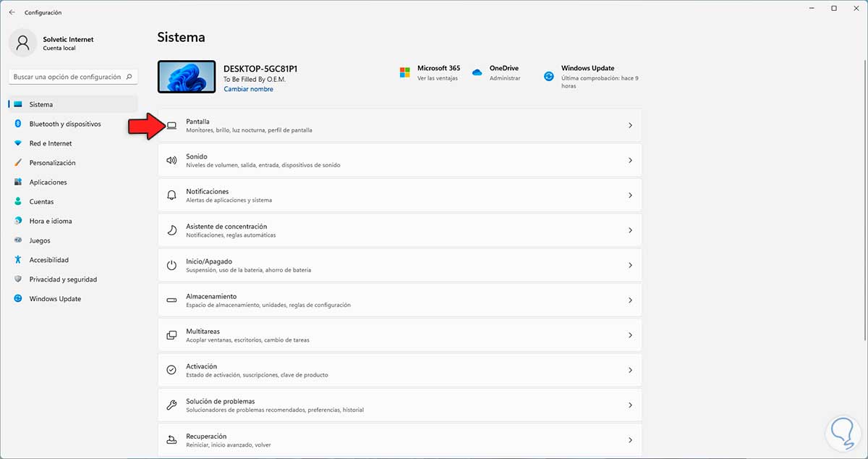
Task: Click the Inicio/Apagado power icon
Action: tap(171, 265)
